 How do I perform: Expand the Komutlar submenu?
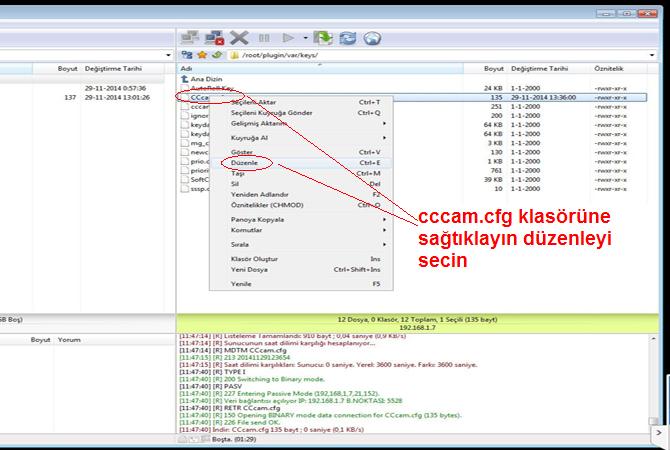click(301, 230)
